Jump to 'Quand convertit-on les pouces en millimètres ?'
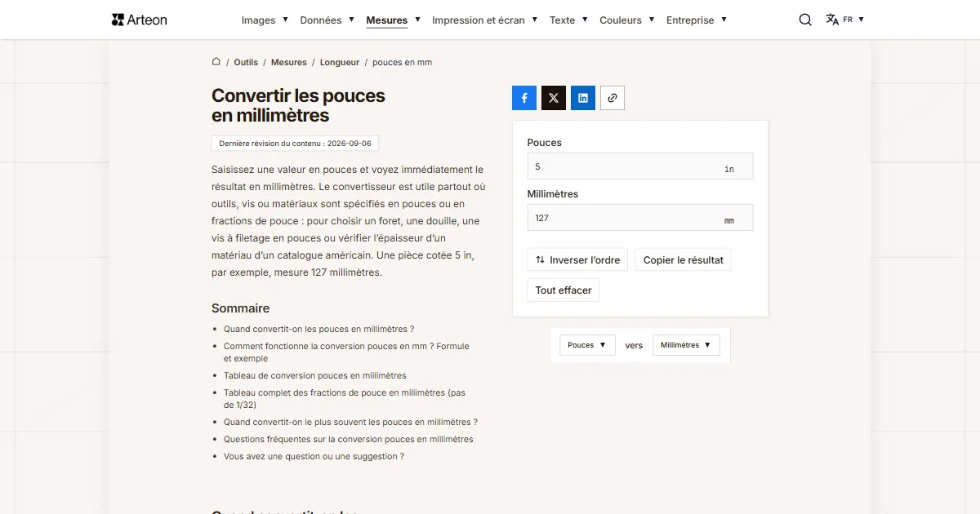Screen dimensions: 980x514 [319, 329]
